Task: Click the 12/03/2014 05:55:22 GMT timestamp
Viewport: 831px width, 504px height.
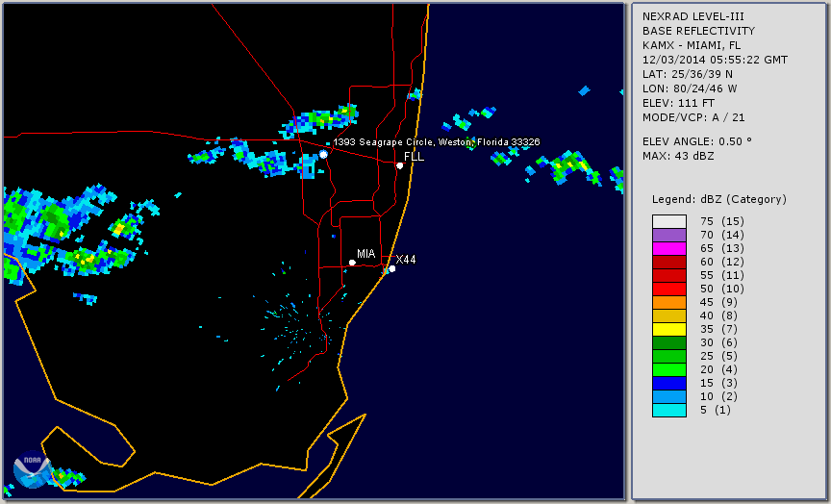Action: click(715, 60)
